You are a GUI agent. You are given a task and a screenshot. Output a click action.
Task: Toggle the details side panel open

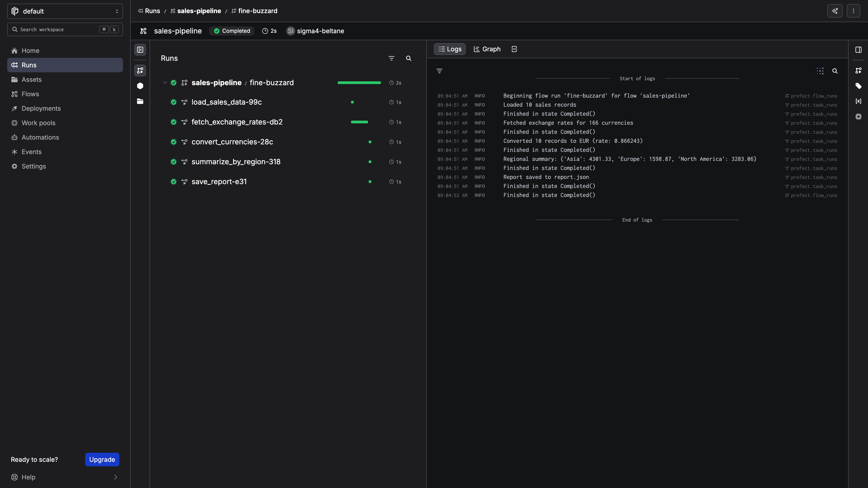pos(858,49)
